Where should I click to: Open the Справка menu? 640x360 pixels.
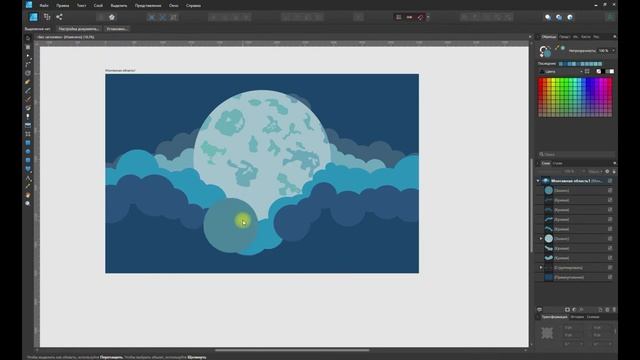point(193,6)
